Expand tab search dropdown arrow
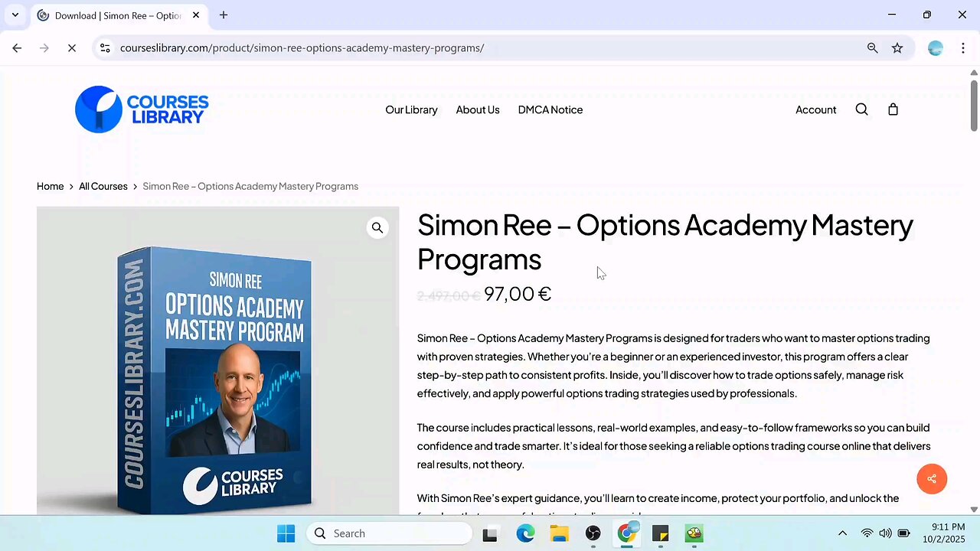 pos(15,15)
